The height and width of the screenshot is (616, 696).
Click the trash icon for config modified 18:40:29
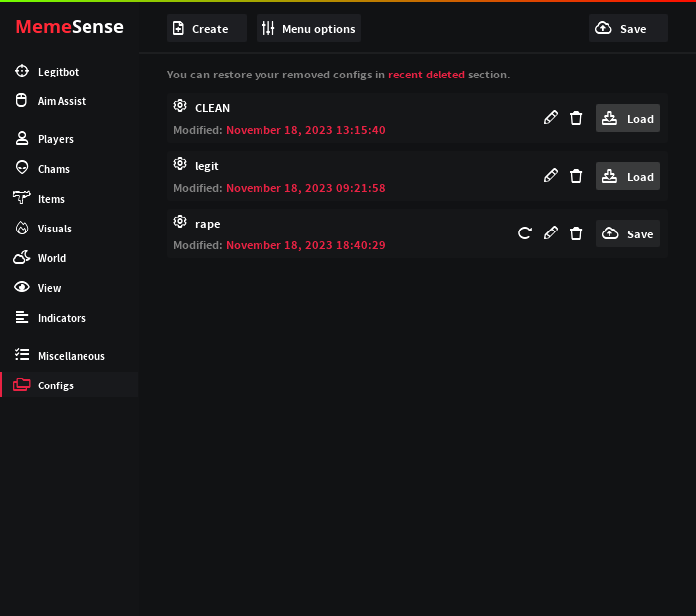576,233
